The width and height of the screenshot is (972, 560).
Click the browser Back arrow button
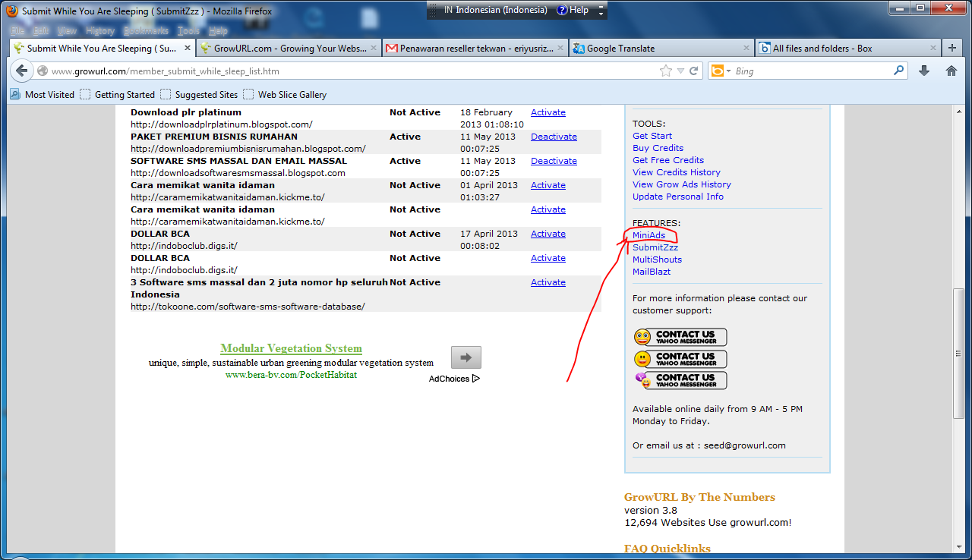(21, 71)
